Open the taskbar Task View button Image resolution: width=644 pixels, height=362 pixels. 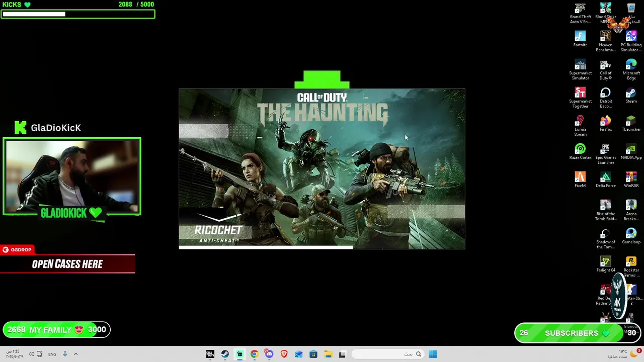click(343, 354)
